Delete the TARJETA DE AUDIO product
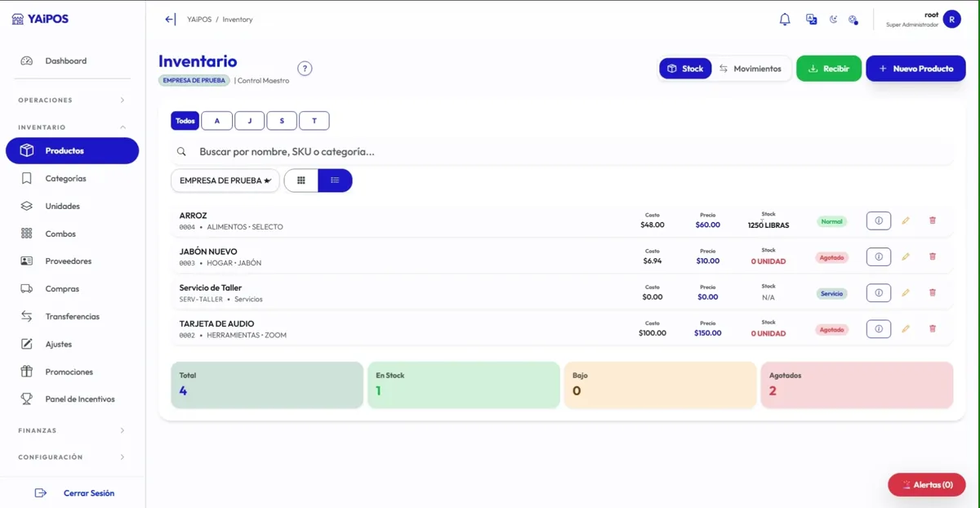The width and height of the screenshot is (980, 508). 933,329
